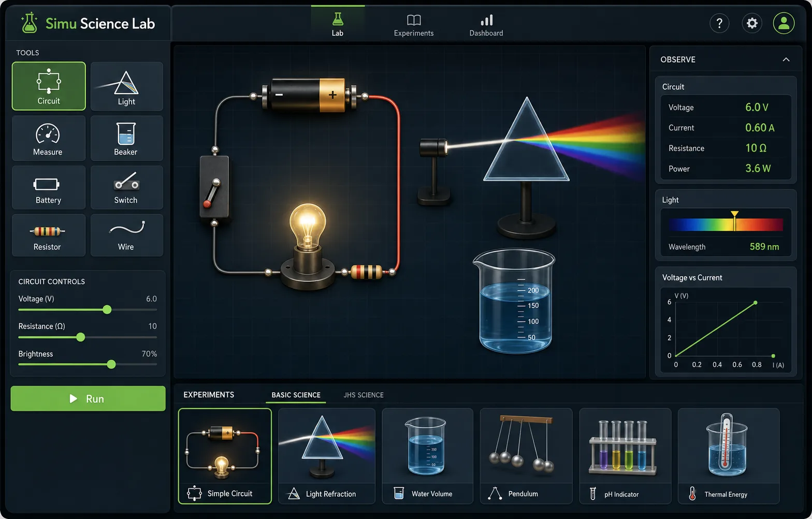
Task: Open the Experiments tab
Action: click(414, 25)
